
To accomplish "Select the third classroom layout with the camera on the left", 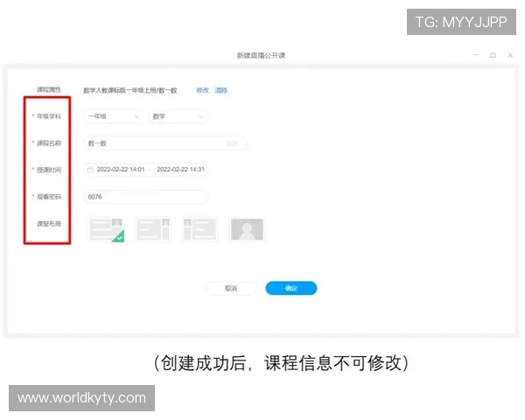I will (199, 229).
